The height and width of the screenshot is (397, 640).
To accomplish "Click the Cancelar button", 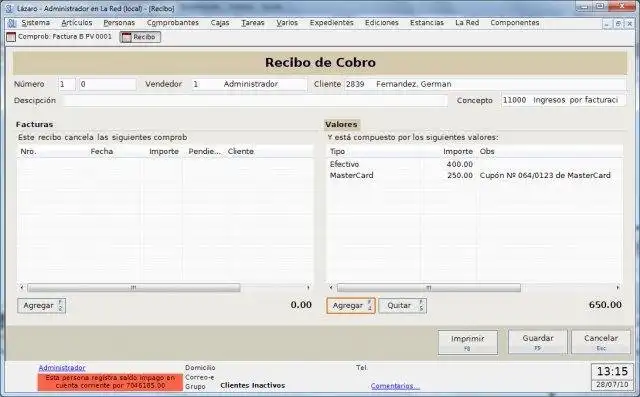I will 601,342.
